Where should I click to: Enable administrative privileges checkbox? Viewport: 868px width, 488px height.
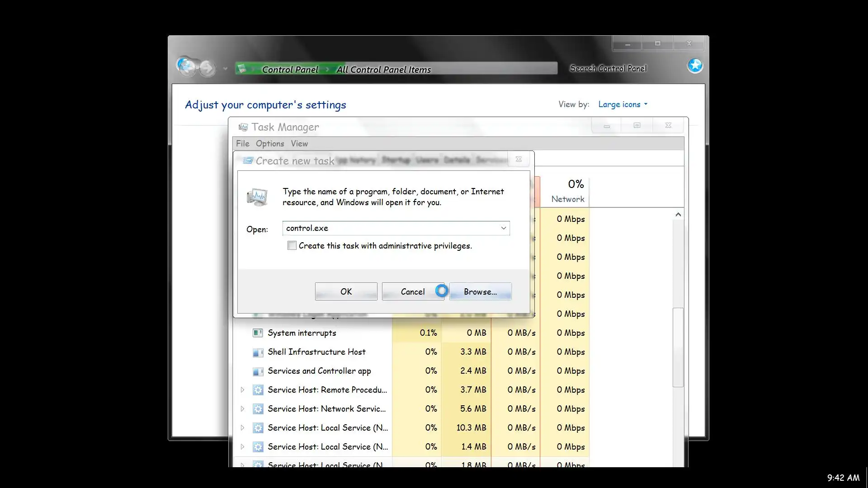coord(292,246)
